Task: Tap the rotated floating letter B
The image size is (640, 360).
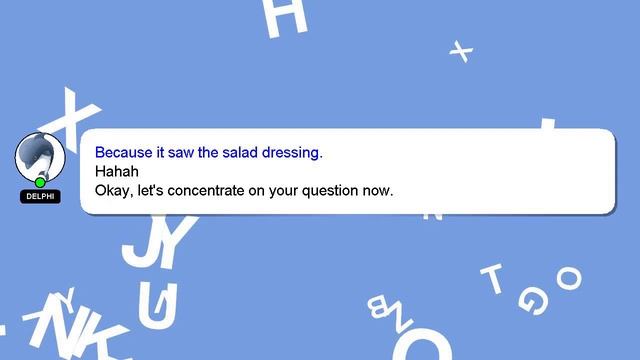Action: [380, 307]
